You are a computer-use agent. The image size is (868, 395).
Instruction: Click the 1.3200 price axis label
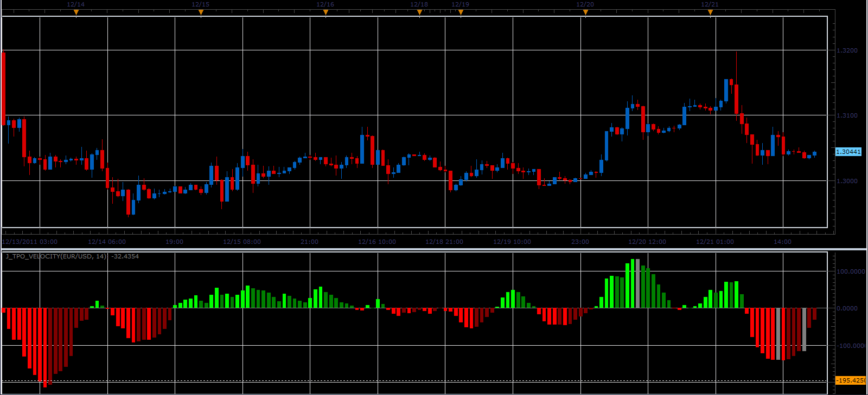pyautogui.click(x=847, y=50)
